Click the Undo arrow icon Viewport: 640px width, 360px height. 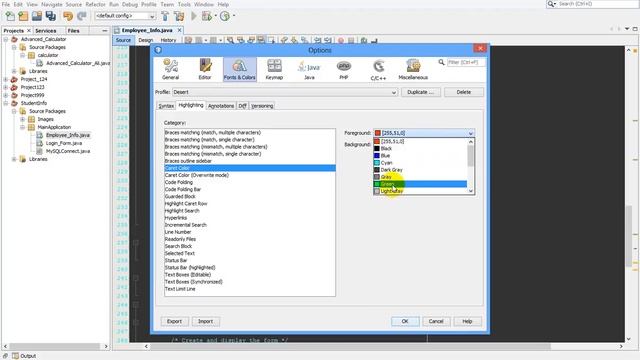68,16
